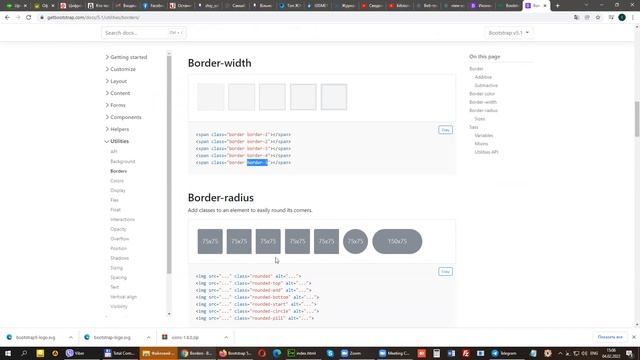Expand the Customize sidebar section
This screenshot has height=360, width=640.
point(121,69)
